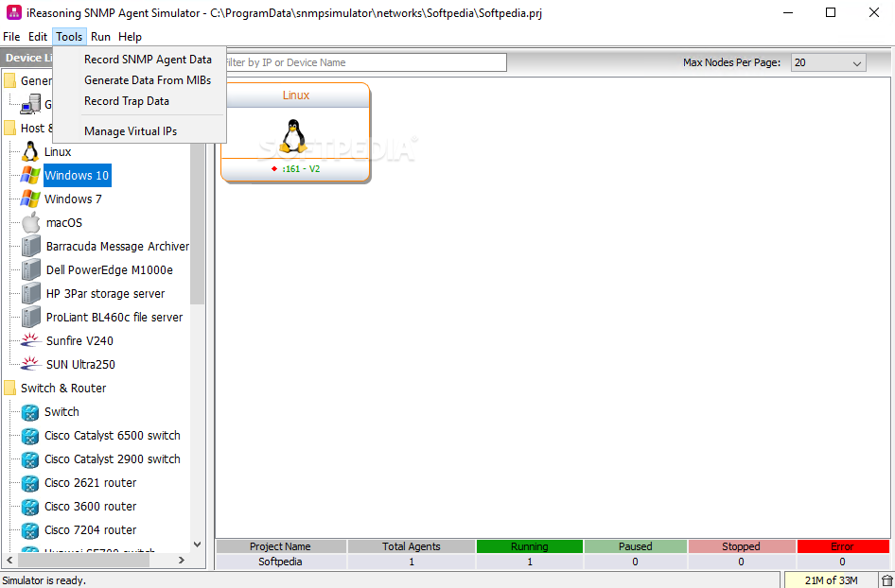Click the Tux penguin image on Linux agent node
Screen dimensions: 895x588
pos(294,136)
